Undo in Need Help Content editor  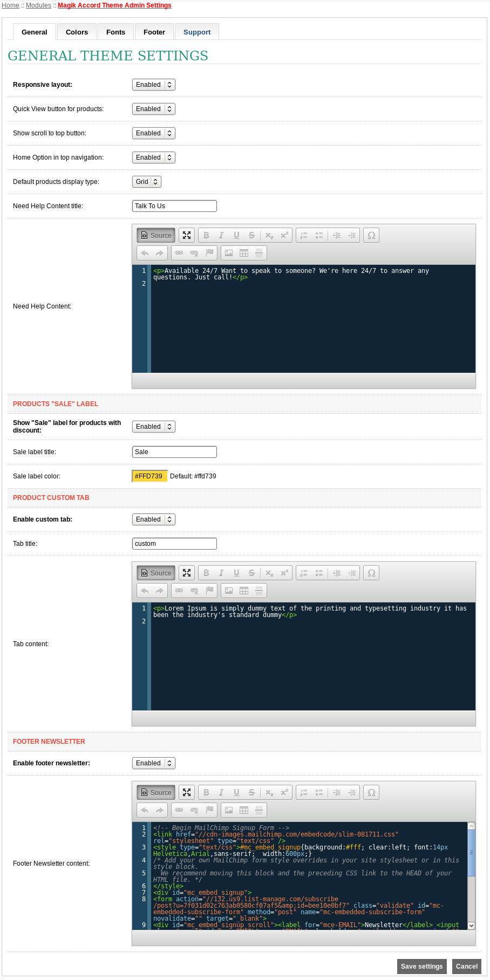(x=145, y=253)
